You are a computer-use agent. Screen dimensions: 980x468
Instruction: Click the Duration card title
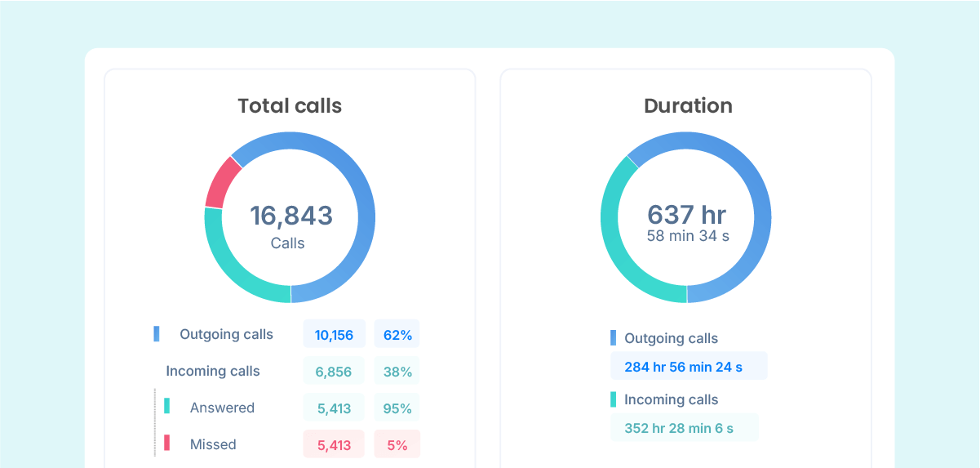(688, 106)
